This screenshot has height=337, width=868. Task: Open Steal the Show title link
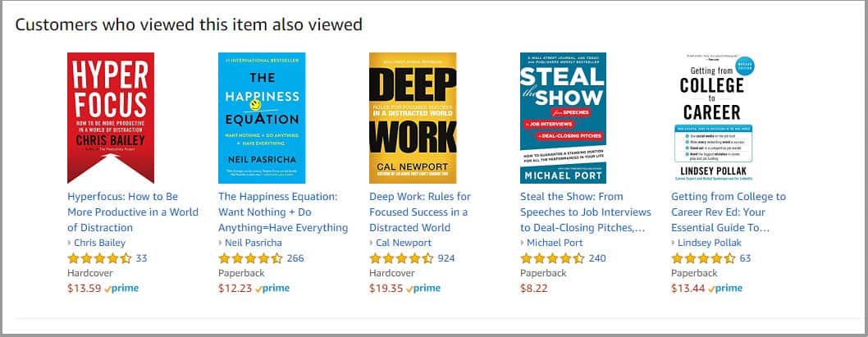[x=586, y=212]
